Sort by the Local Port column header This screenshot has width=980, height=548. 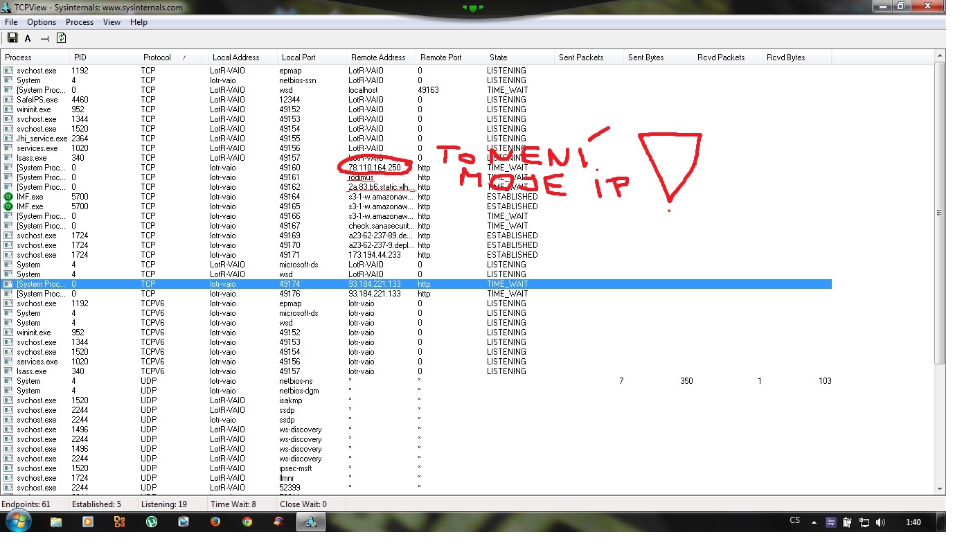312,58
